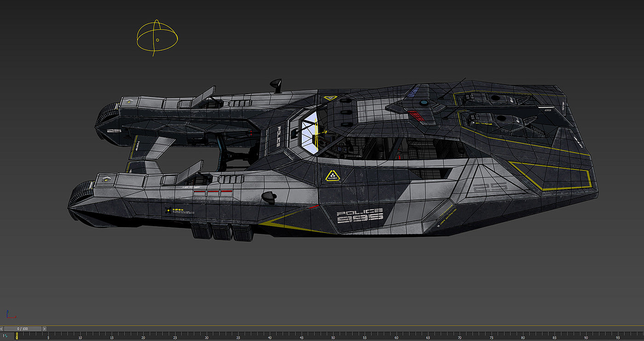Screen dimensions: 644x341
Task: Select the large 25 marking on rear hull
Action: click(489, 187)
